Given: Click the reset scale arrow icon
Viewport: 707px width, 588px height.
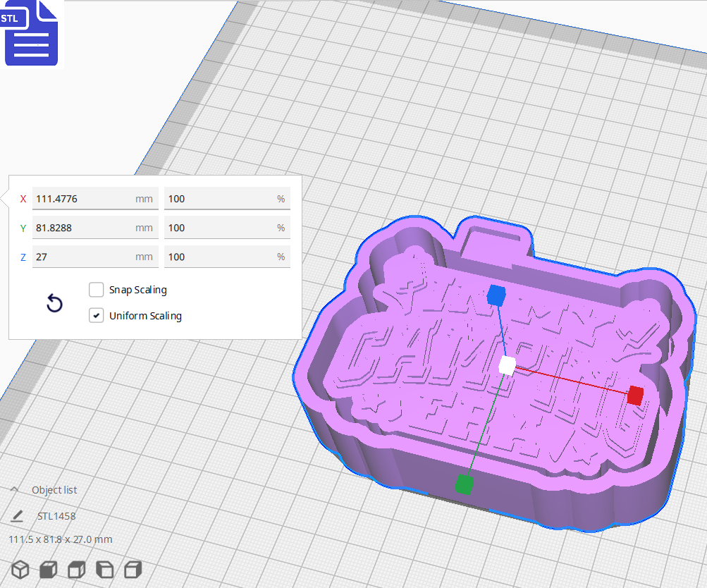Looking at the screenshot, I should pos(54,302).
